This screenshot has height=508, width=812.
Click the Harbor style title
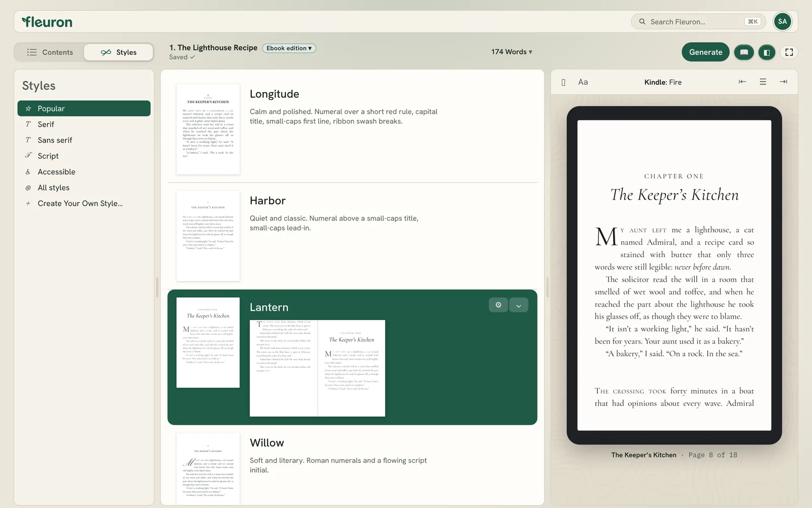point(267,201)
